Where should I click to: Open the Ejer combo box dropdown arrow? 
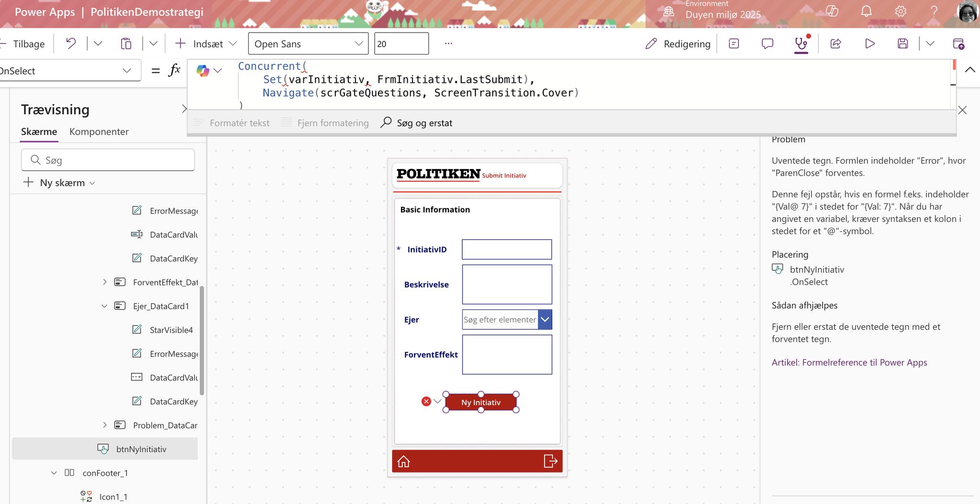tap(545, 320)
